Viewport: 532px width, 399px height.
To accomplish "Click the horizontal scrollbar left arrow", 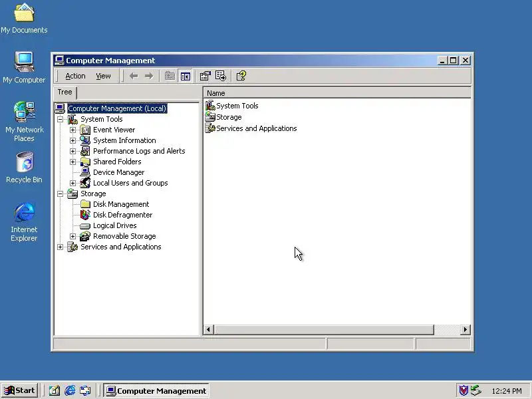I will [x=208, y=329].
